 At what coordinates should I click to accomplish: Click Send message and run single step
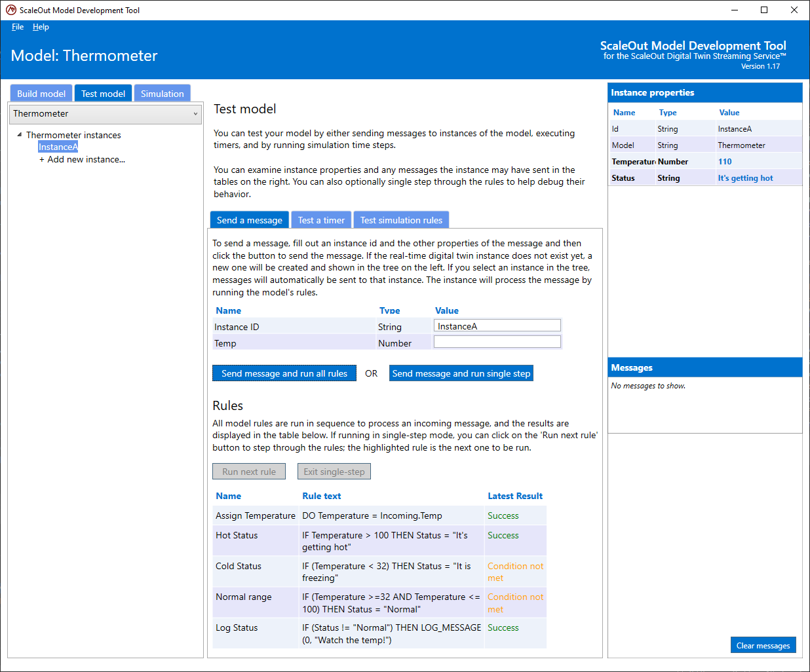tap(461, 373)
